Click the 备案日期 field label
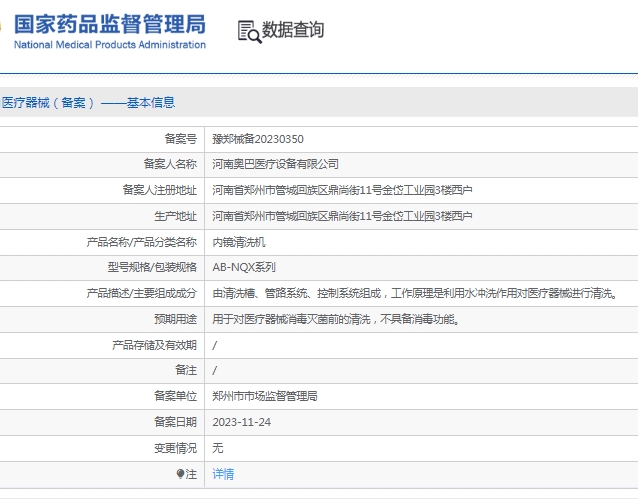Screen dimensions: 638x501 click(175, 422)
